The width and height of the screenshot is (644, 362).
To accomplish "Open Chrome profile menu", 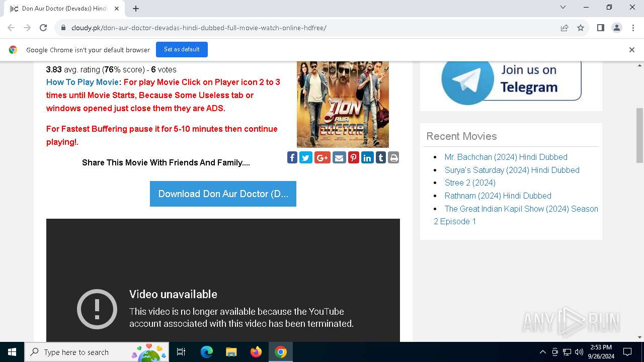I will tap(617, 28).
